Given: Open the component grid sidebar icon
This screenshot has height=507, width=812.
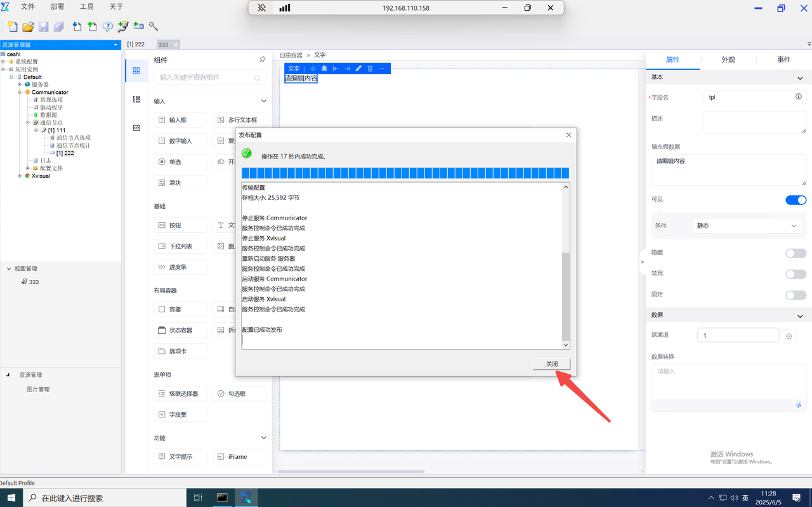Looking at the screenshot, I should click(x=136, y=71).
